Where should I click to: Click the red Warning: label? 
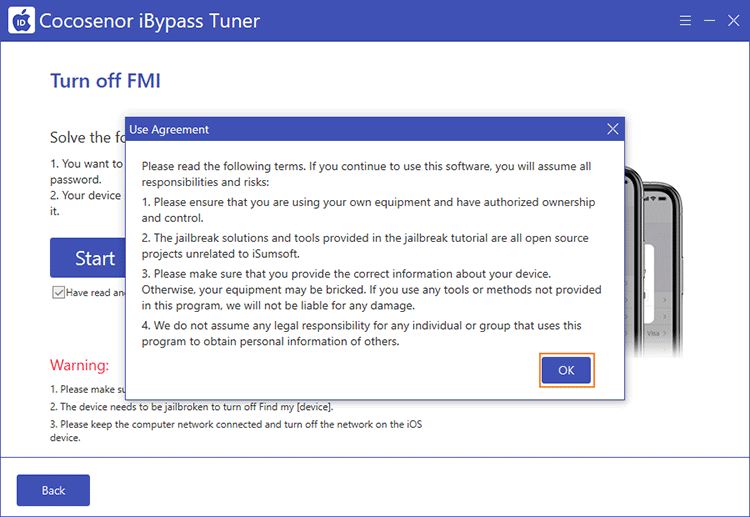(79, 365)
